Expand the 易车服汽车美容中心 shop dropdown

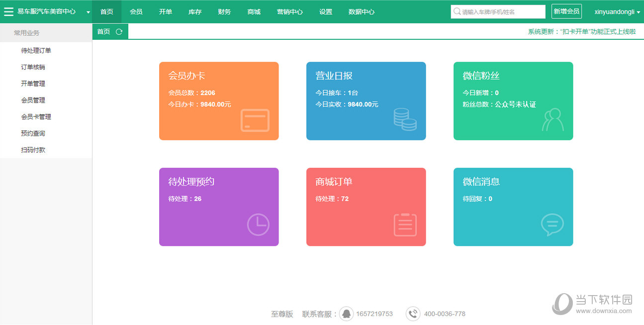click(88, 12)
